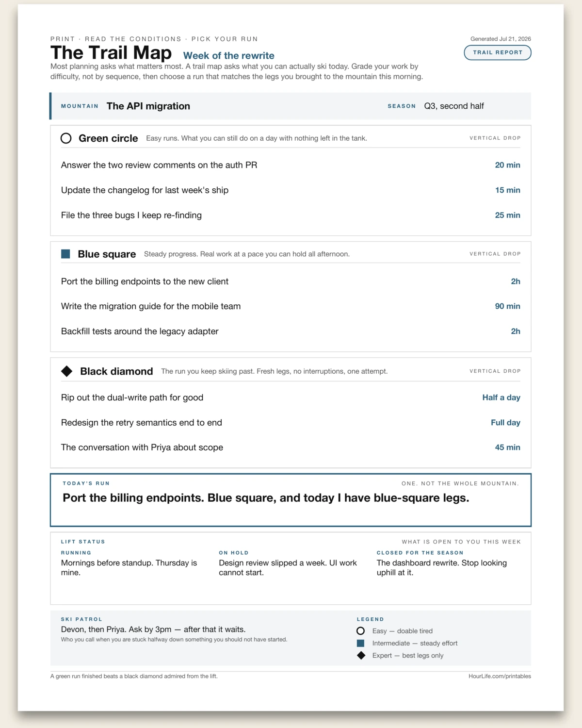Click the Blue square section icon

(x=65, y=254)
